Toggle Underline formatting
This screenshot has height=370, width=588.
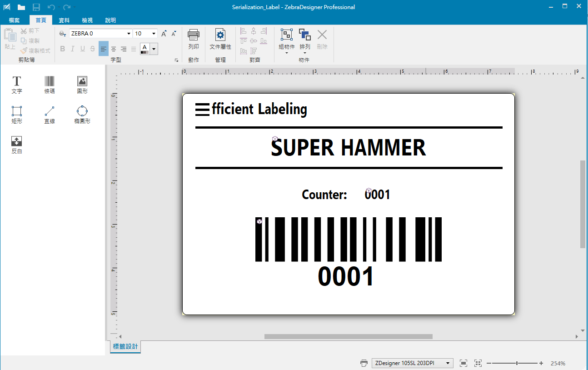click(83, 49)
